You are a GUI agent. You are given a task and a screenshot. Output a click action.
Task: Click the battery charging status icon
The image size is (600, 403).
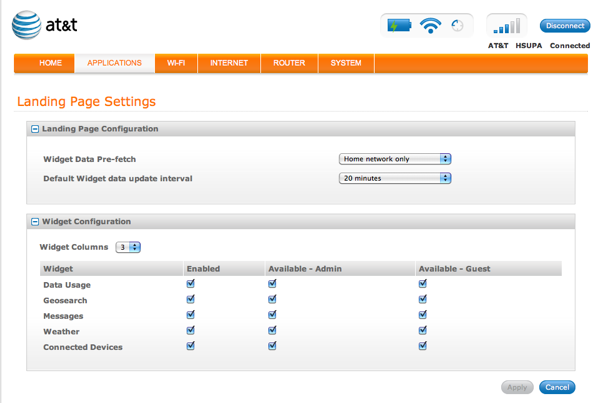point(399,26)
